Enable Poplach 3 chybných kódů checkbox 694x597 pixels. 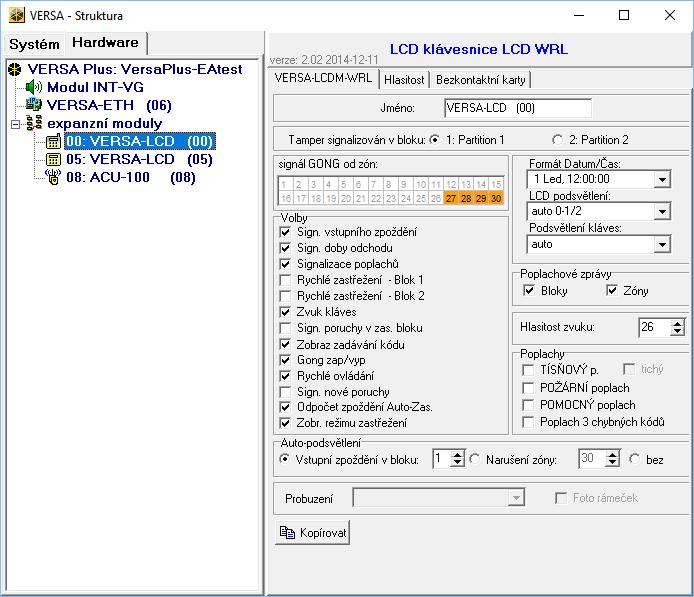tap(528, 422)
